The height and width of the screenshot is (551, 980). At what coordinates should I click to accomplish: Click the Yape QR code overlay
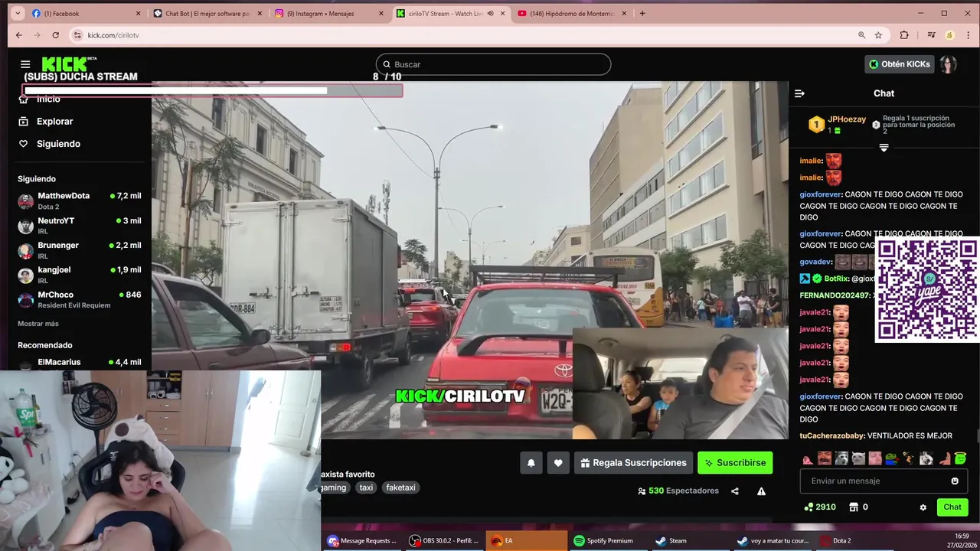coord(926,289)
